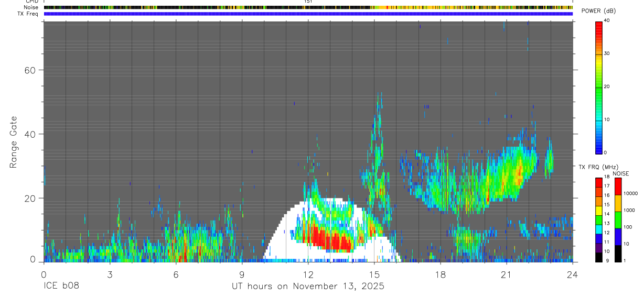Click the 10000 label on noise scale

tap(631, 193)
